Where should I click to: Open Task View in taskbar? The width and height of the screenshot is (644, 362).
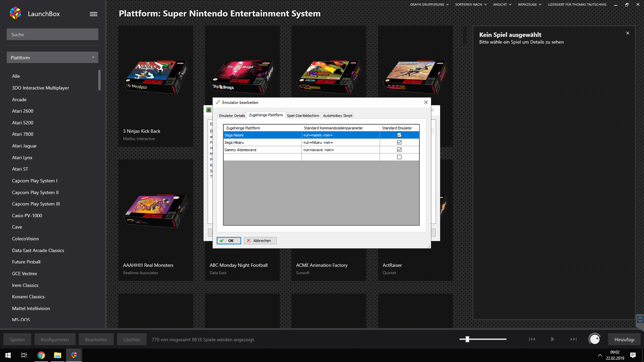24,355
